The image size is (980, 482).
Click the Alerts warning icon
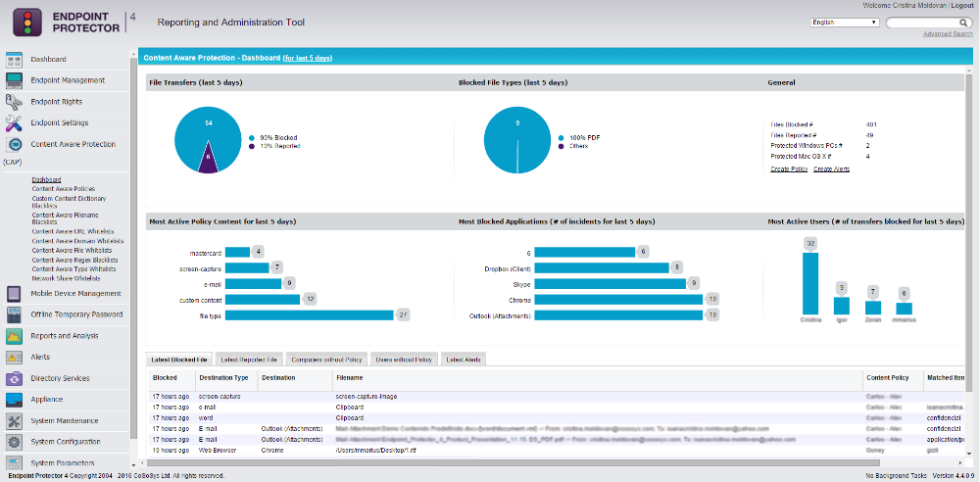[x=15, y=358]
